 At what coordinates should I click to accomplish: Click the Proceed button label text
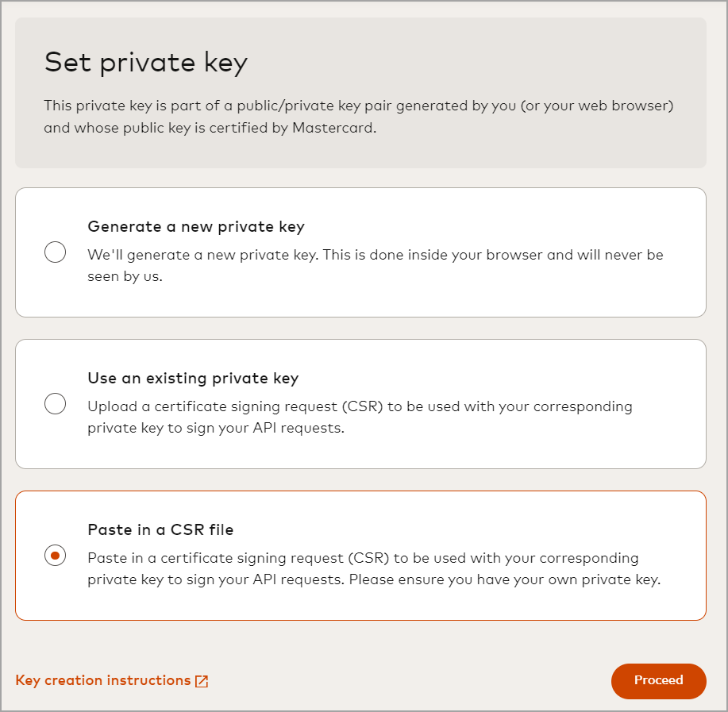(657, 680)
